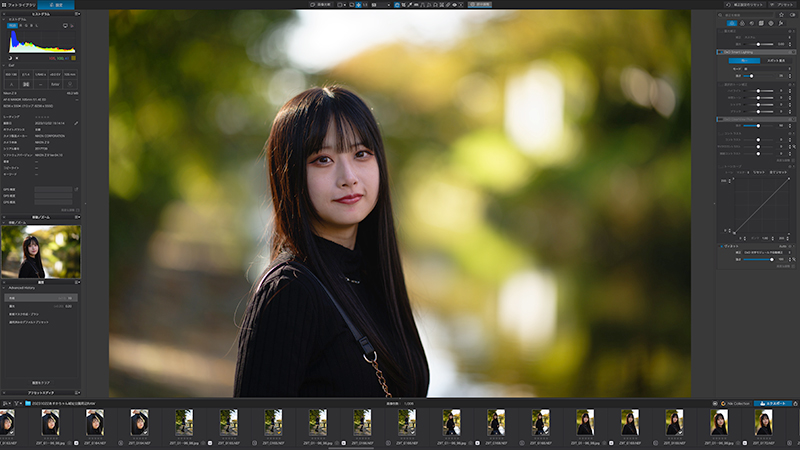
Task: Toggle DxO ClearView Plus correction
Action: pyautogui.click(x=720, y=119)
